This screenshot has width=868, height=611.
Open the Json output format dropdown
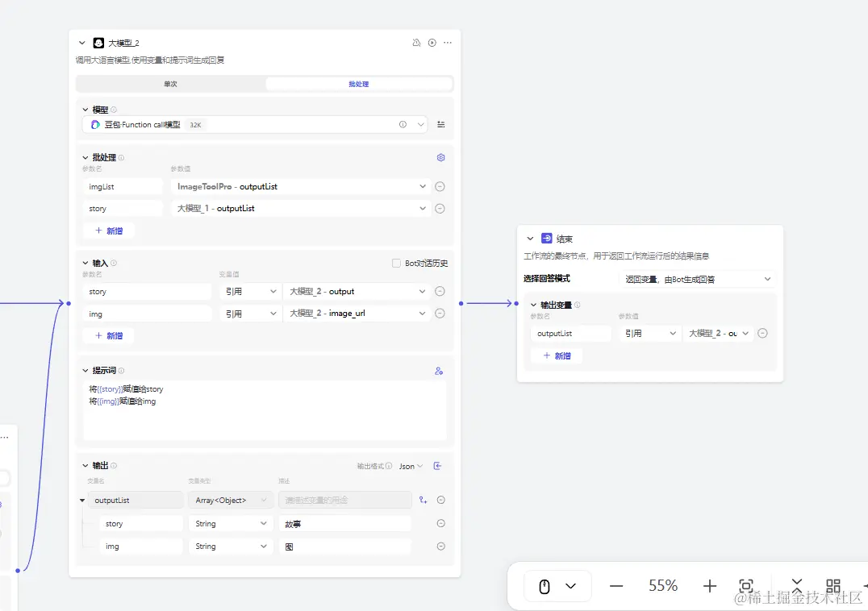point(411,466)
